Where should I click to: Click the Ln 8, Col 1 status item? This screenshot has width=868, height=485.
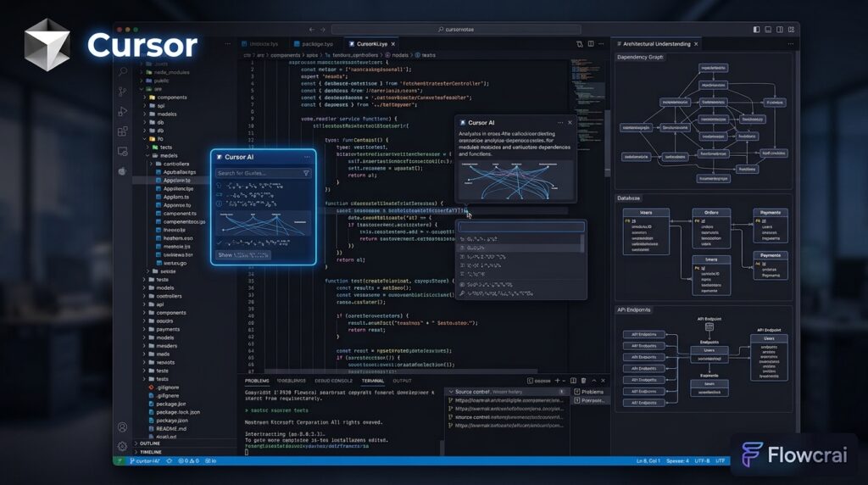coord(648,460)
